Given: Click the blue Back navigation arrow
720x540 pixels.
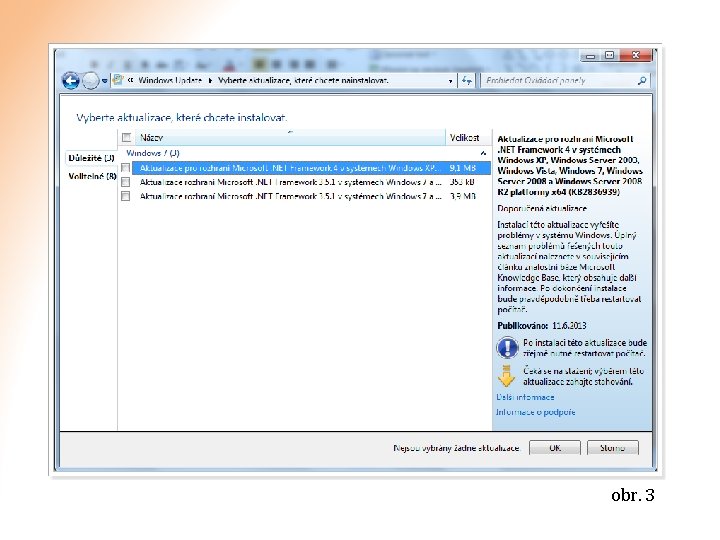Looking at the screenshot, I should tap(71, 81).
